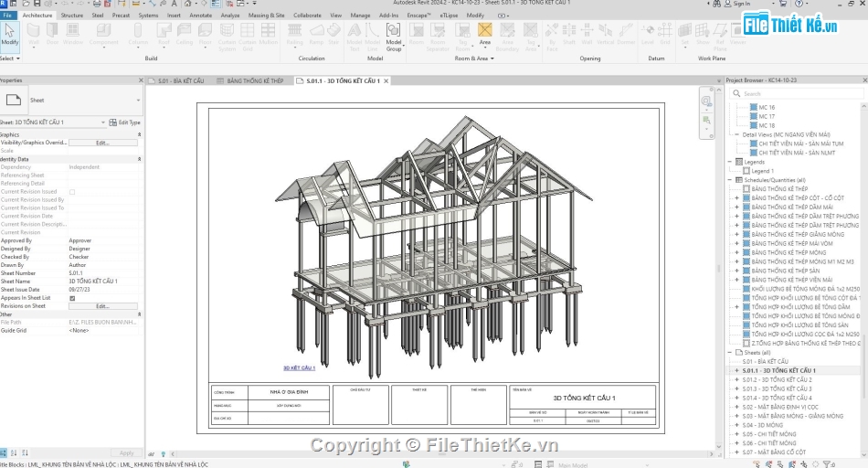Expand the S.02 - MẶT BẰNG ĐỊNH VỊ CỌC sheet
This screenshot has height=468, width=868.
click(736, 407)
